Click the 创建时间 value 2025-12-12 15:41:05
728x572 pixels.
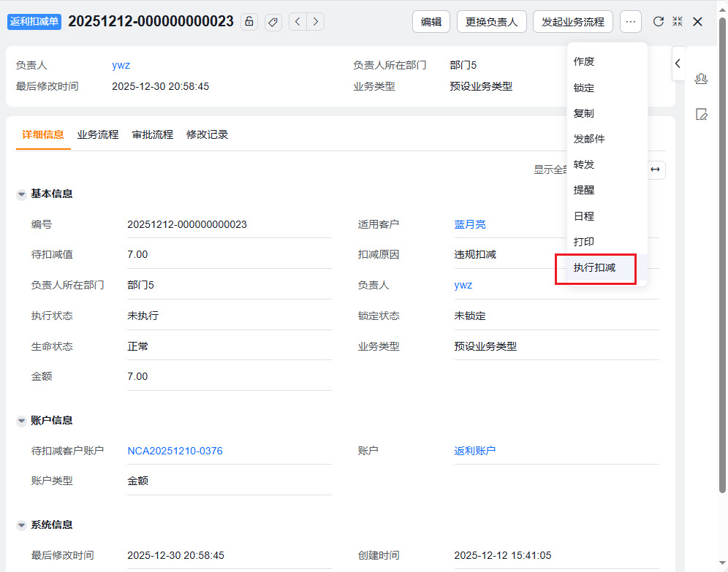pos(502,555)
